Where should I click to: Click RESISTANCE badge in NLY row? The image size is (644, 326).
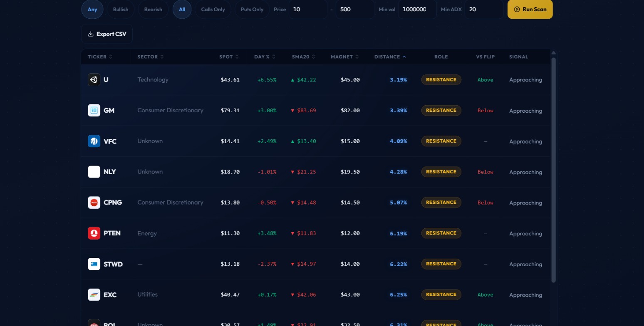click(x=441, y=172)
